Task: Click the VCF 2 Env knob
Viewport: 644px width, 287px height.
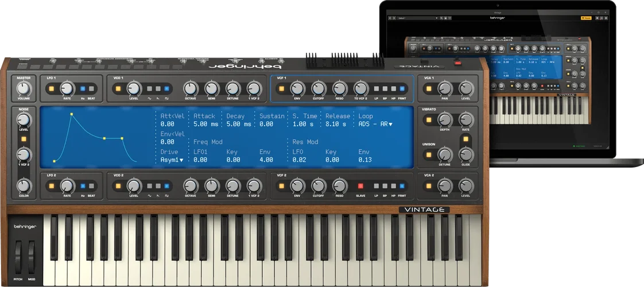Action: [x=297, y=186]
